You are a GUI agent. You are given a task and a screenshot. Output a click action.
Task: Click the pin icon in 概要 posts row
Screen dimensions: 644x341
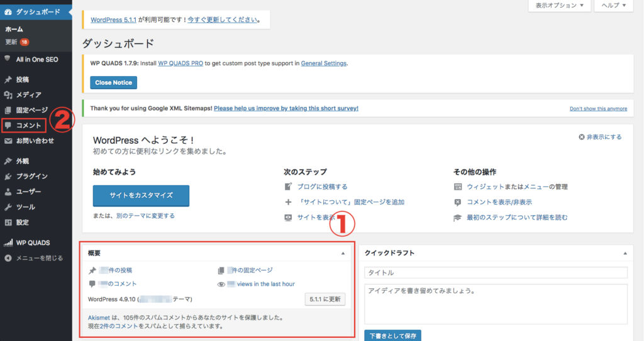(x=92, y=271)
